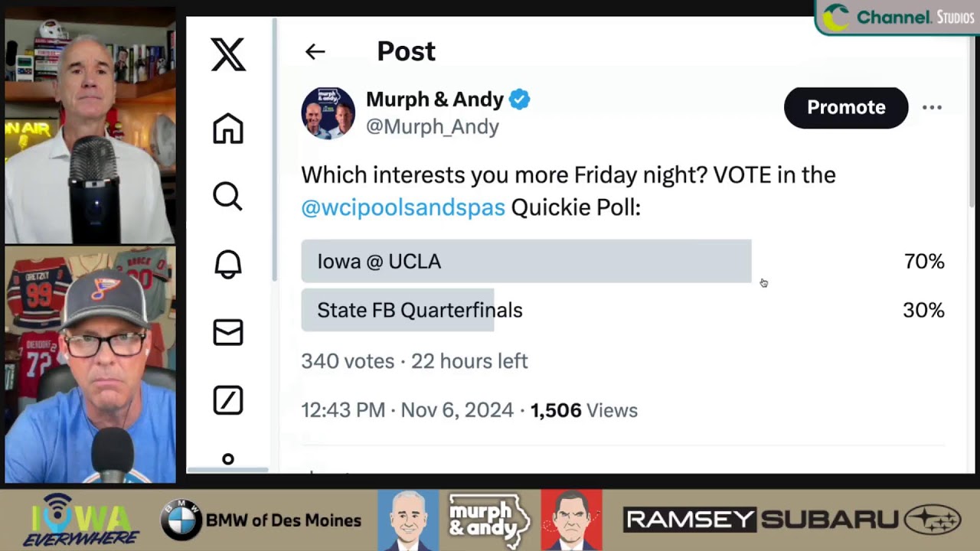Click the back arrow beside Post
This screenshot has width=980, height=551.
click(315, 52)
